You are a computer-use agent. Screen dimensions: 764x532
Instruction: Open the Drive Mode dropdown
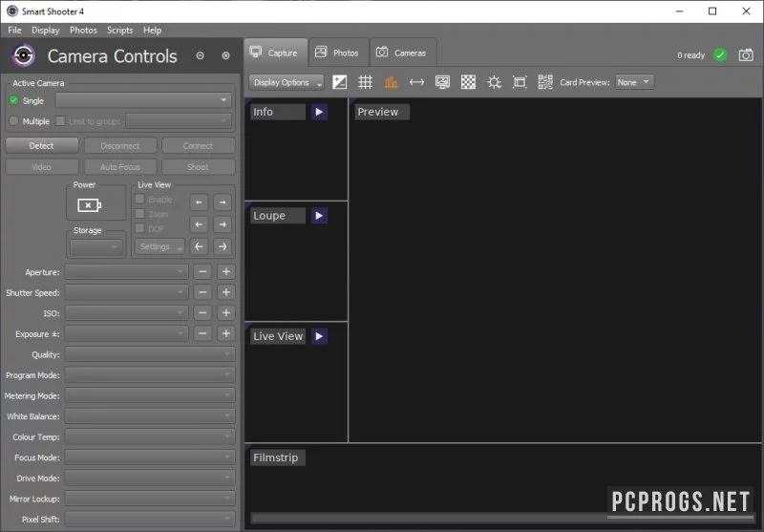point(150,478)
